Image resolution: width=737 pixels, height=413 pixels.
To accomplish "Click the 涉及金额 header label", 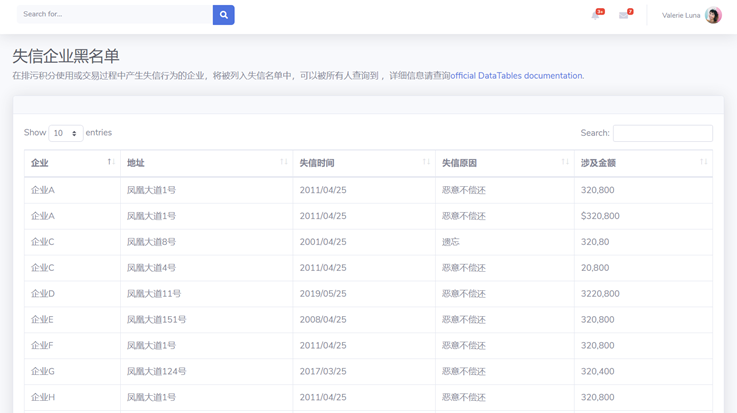I will [598, 163].
